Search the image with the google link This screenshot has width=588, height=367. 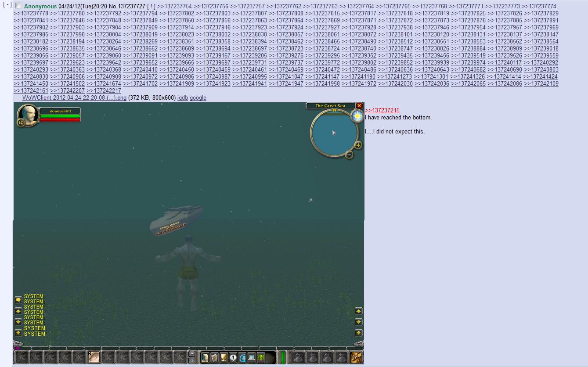coord(198,98)
